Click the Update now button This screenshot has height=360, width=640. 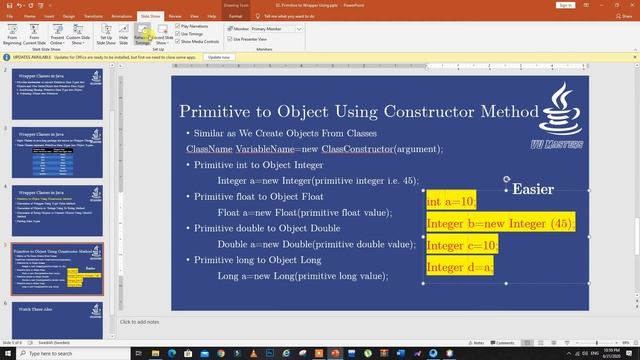click(x=219, y=58)
